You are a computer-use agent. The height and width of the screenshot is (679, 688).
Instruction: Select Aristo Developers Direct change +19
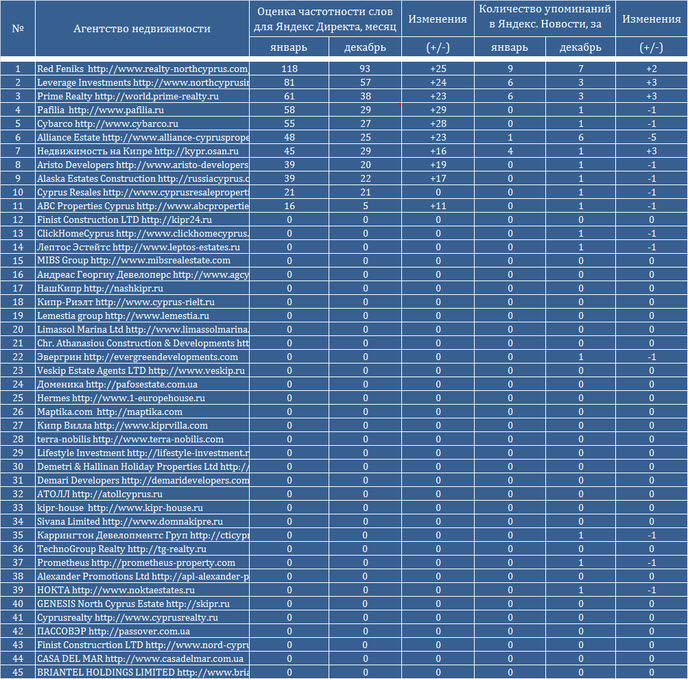pos(438,165)
